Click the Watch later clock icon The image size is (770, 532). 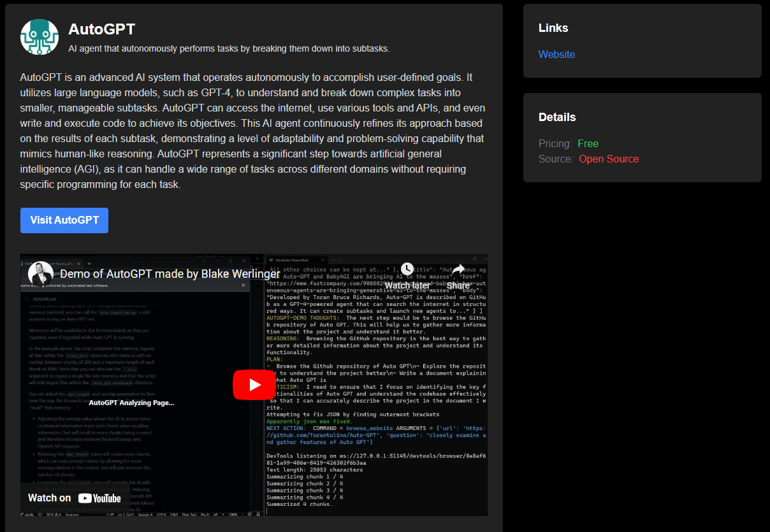click(407, 269)
